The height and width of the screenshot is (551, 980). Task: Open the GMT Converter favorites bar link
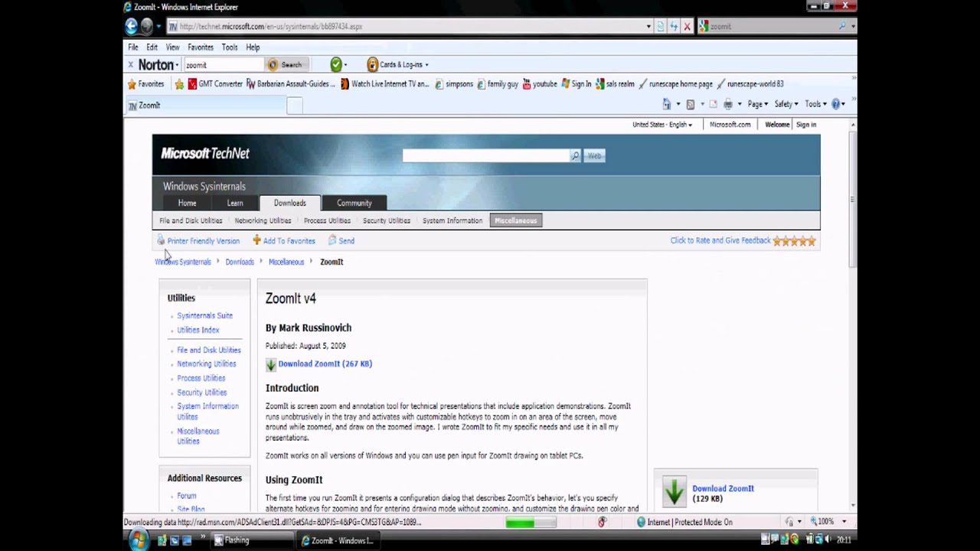point(215,84)
